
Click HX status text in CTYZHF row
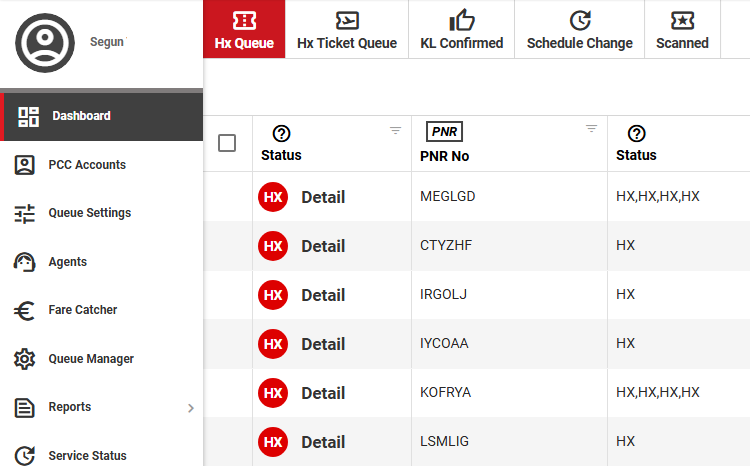pos(626,245)
